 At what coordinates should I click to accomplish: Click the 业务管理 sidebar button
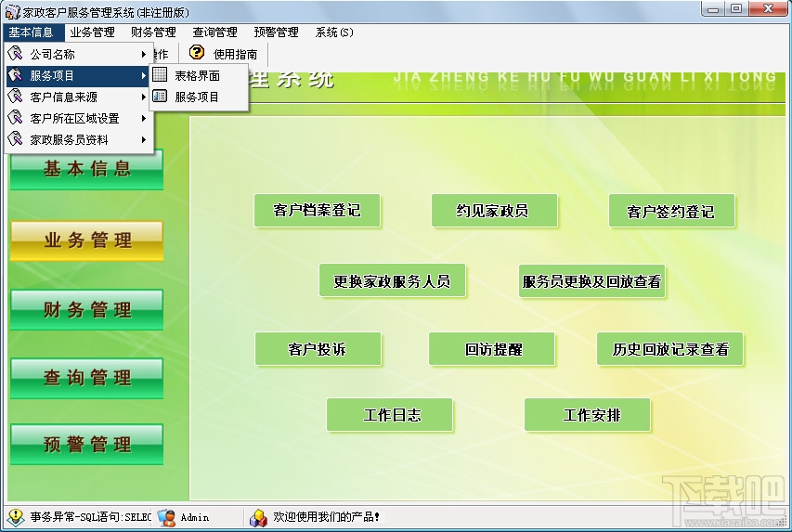coord(87,240)
